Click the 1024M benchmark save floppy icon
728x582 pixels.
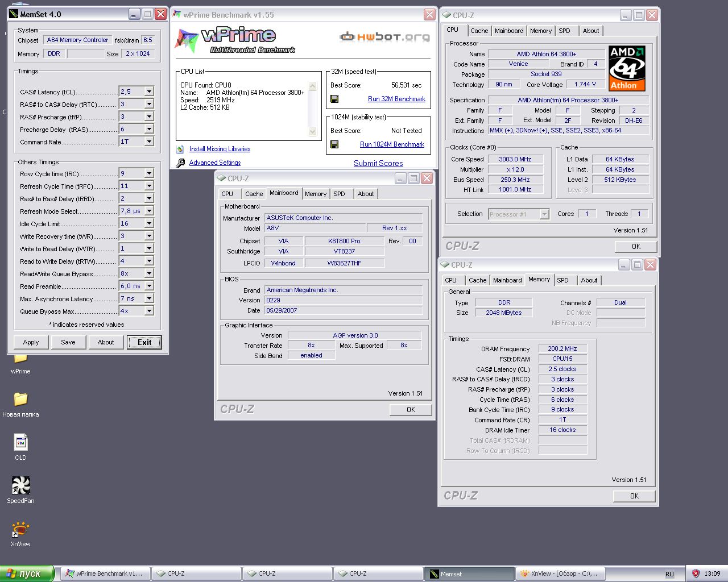coord(334,144)
